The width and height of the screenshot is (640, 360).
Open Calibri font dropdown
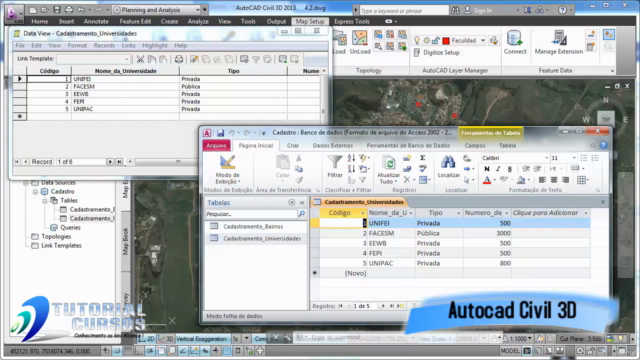pos(547,158)
